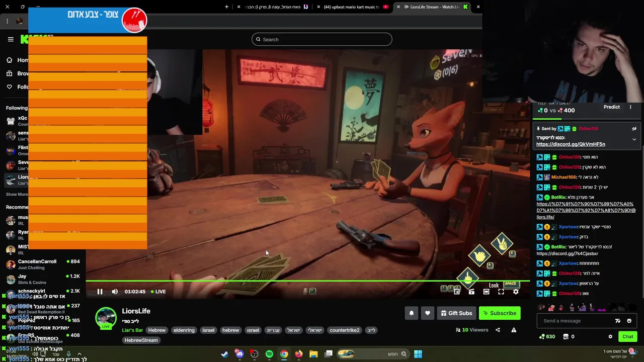Click taskbar search box
Image resolution: width=644 pixels, height=362 pixels.
coord(372,354)
